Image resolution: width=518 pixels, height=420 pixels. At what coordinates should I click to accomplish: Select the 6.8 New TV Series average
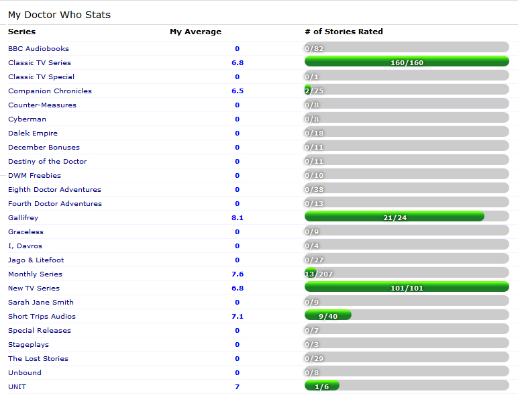point(238,288)
